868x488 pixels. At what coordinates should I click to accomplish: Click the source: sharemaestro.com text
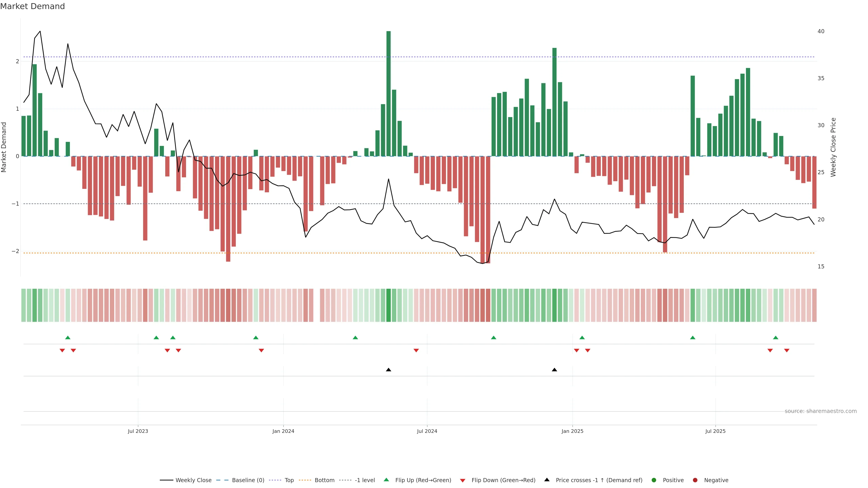click(821, 411)
